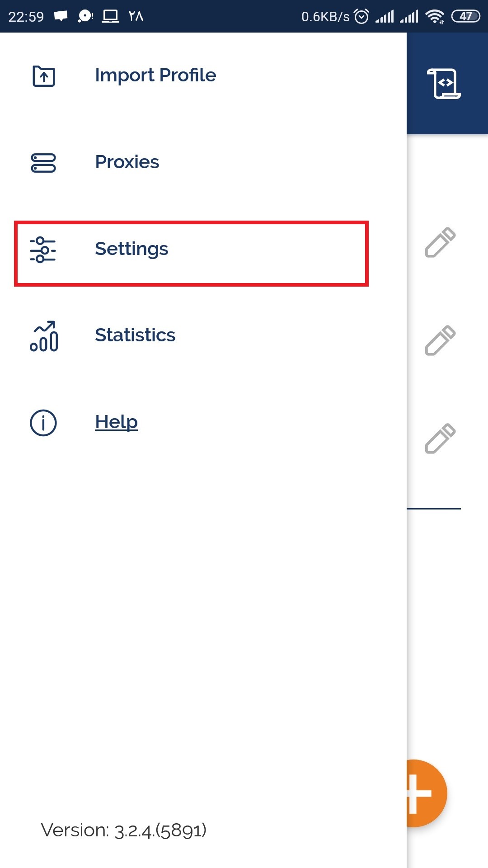Select Import Profile menu entry
Screen dimensions: 488x868
155,75
